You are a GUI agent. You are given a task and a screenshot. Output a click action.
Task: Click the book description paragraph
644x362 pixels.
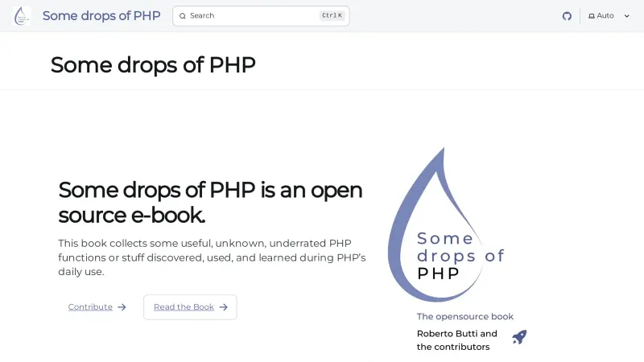pos(212,257)
